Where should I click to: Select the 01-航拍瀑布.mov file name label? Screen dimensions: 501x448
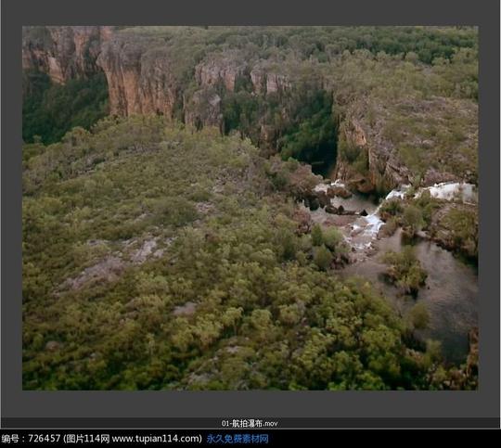pos(250,423)
